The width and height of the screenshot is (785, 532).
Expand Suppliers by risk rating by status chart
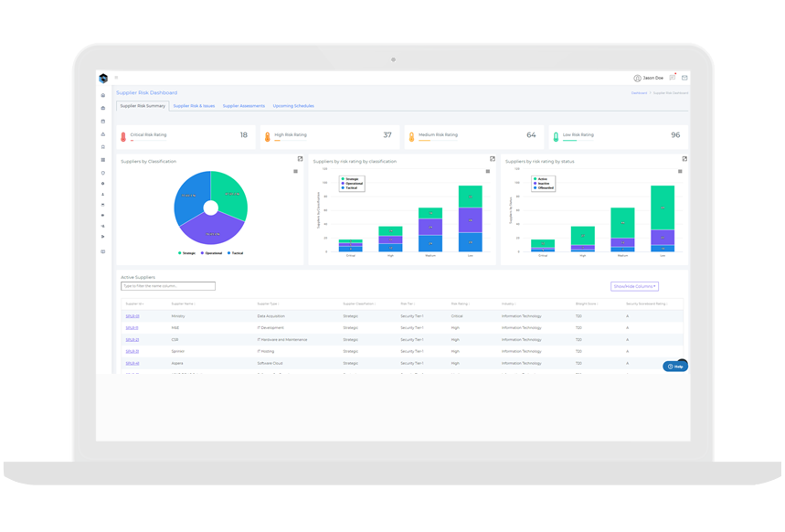point(684,159)
